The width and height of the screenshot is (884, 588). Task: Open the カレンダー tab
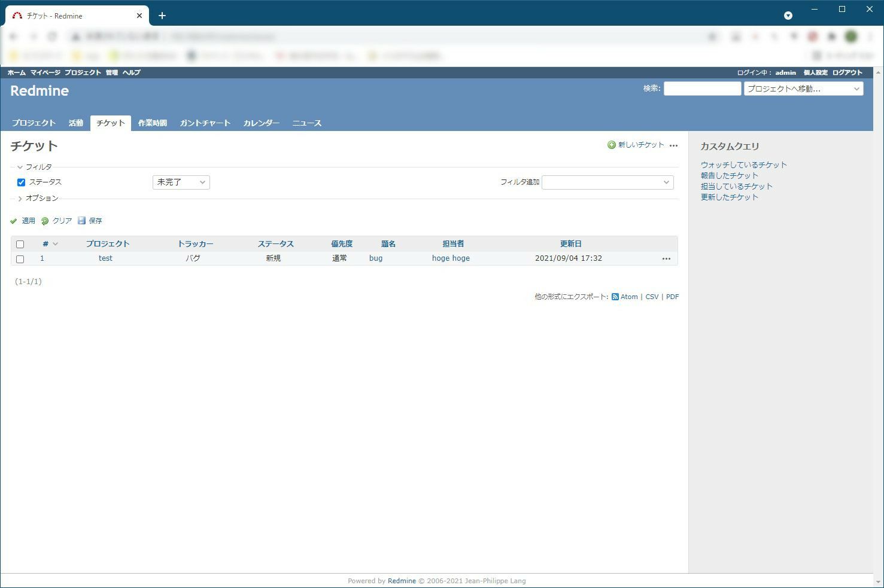[x=262, y=123]
